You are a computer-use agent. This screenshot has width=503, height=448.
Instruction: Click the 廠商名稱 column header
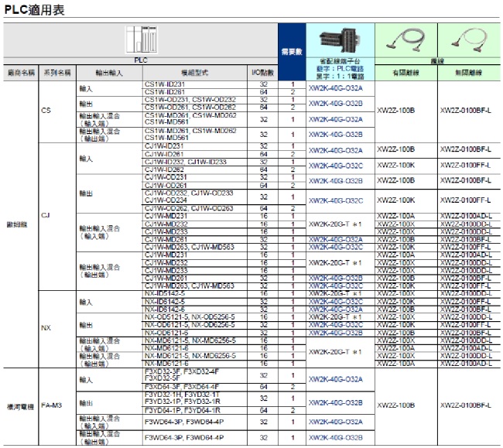pyautogui.click(x=21, y=73)
